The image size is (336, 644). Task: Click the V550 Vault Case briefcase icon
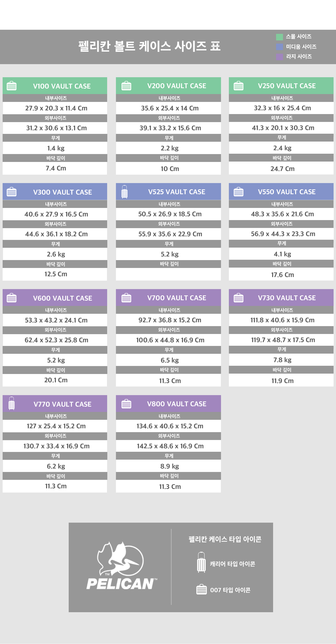(238, 192)
